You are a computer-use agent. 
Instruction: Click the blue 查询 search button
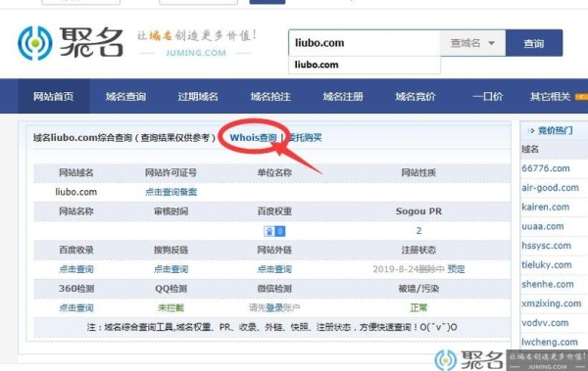[x=534, y=43]
